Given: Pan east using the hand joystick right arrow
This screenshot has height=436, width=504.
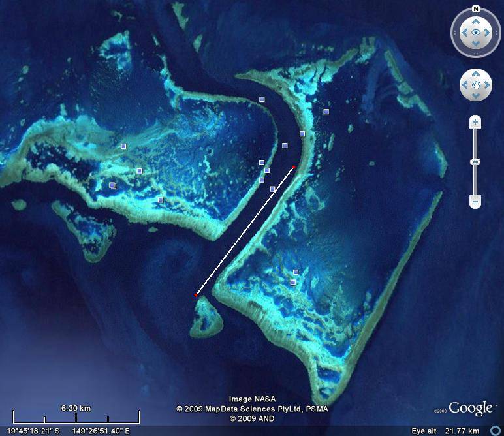Looking at the screenshot, I should [486, 85].
